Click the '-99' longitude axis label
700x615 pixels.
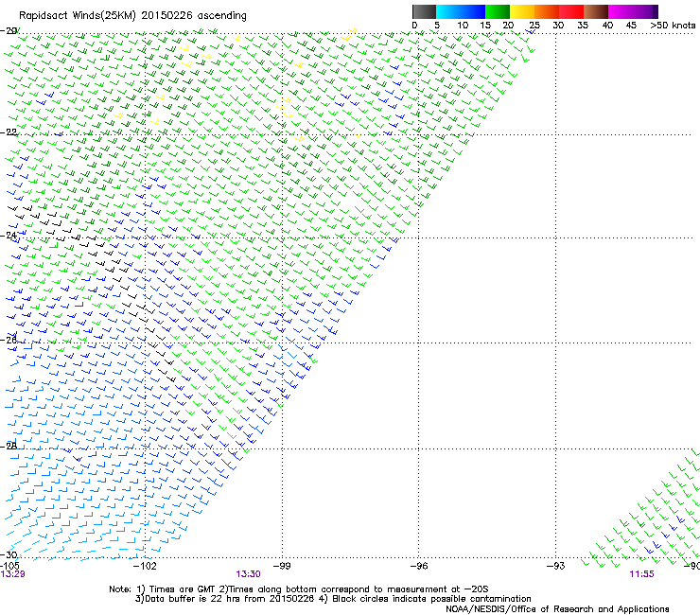coord(282,566)
